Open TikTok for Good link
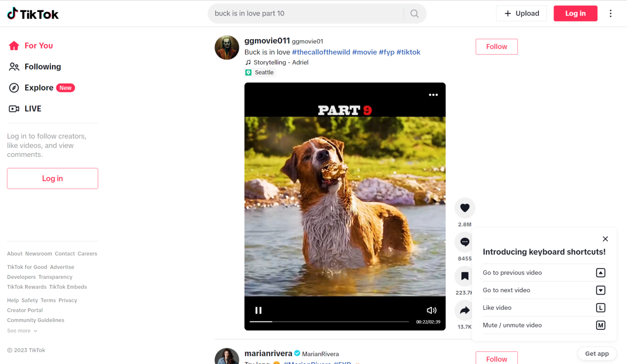Image resolution: width=627 pixels, height=364 pixels. pyautogui.click(x=27, y=267)
